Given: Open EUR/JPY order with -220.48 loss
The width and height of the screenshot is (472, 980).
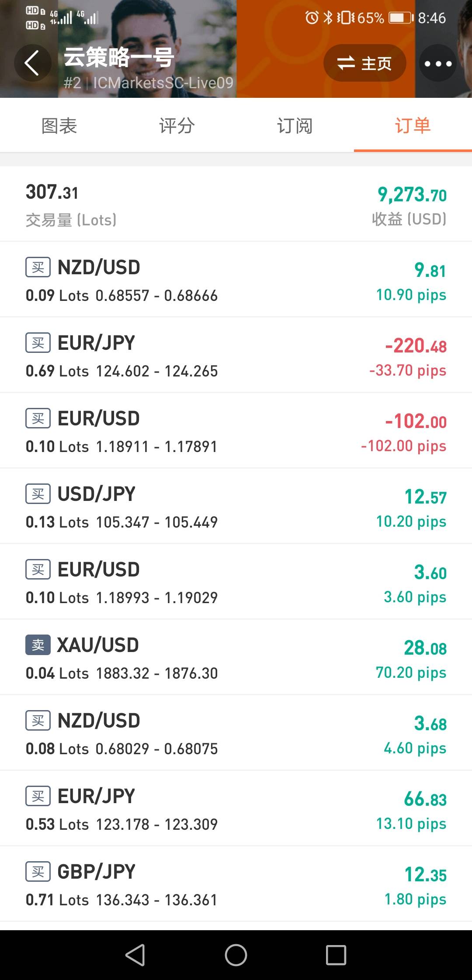Looking at the screenshot, I should [x=236, y=355].
